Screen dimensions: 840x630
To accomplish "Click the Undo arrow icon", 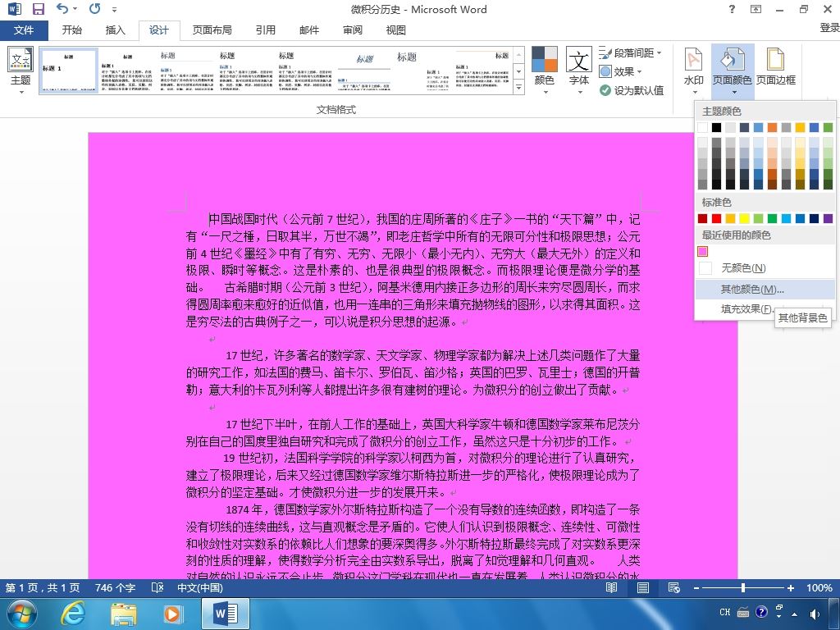I will click(x=62, y=8).
